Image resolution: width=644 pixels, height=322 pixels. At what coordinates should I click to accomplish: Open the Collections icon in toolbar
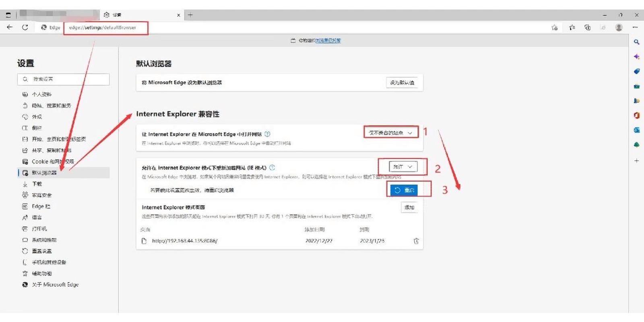pyautogui.click(x=588, y=27)
